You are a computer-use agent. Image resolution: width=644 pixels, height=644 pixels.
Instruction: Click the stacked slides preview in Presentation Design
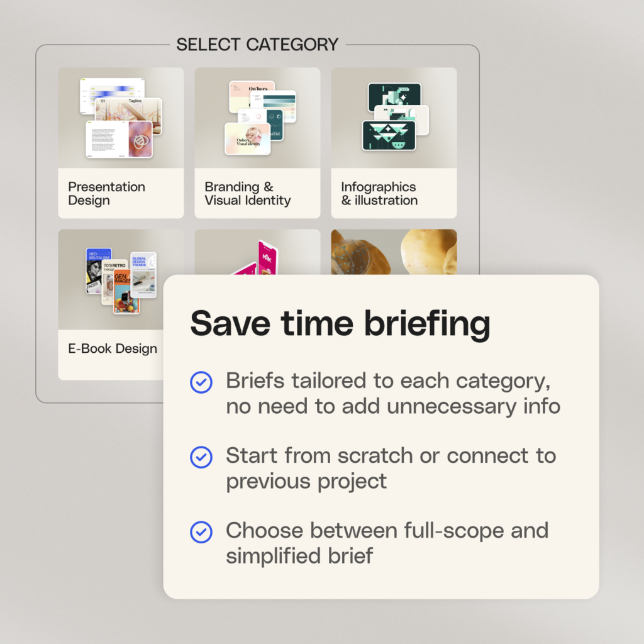pyautogui.click(x=121, y=118)
